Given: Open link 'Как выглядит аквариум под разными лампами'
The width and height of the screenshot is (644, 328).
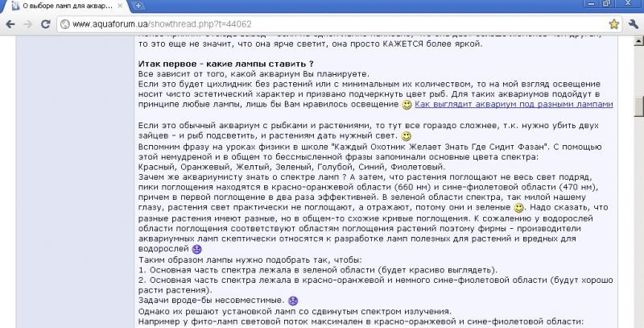Looking at the screenshot, I should tap(514, 105).
